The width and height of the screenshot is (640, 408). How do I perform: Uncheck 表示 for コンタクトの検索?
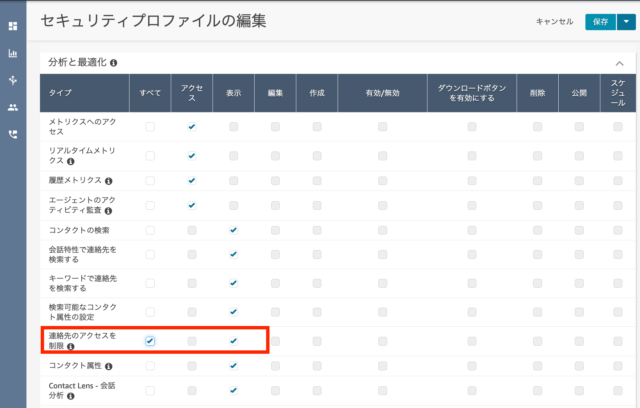click(233, 230)
